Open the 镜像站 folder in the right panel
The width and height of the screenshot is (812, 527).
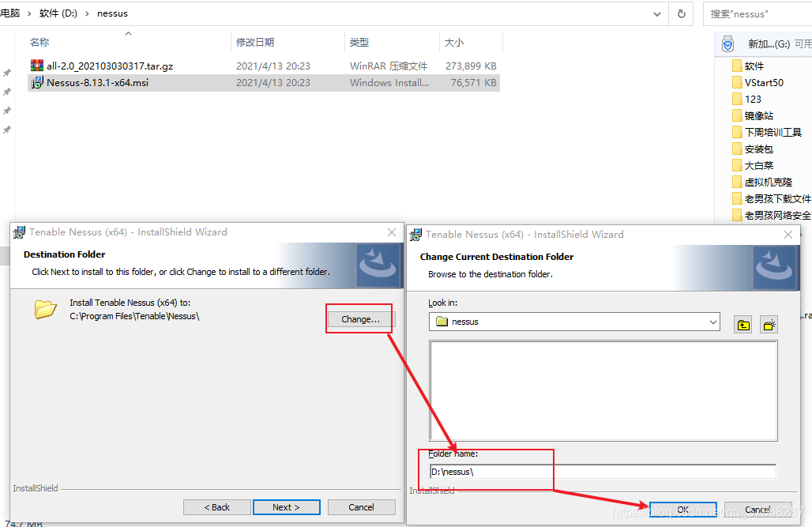click(758, 115)
